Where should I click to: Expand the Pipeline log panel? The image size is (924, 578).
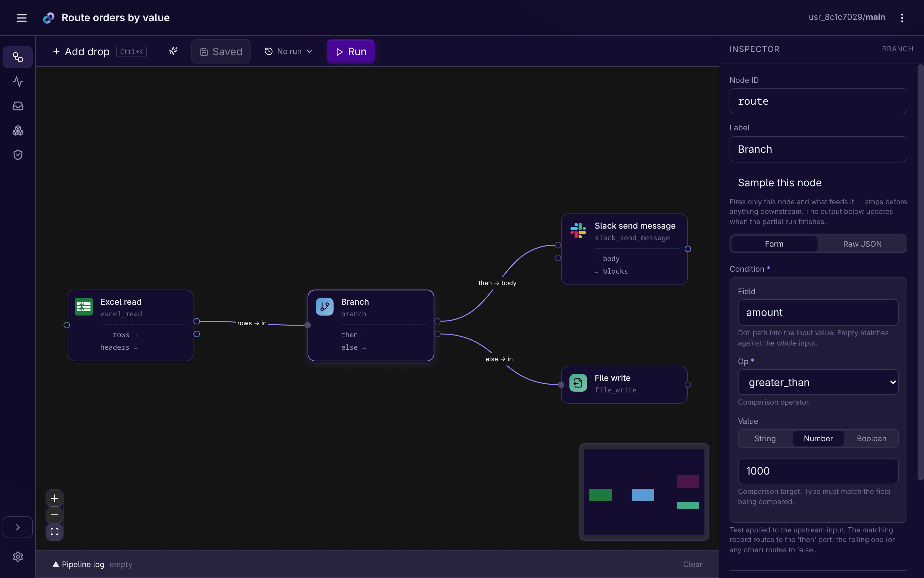78,564
